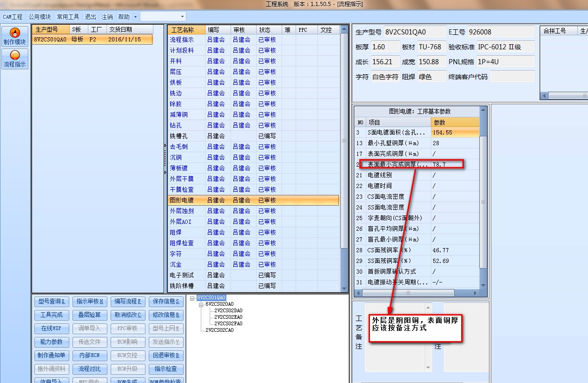Click the 制作通知单 button
Screen dimensions: 588x383
pyautogui.click(x=51, y=356)
